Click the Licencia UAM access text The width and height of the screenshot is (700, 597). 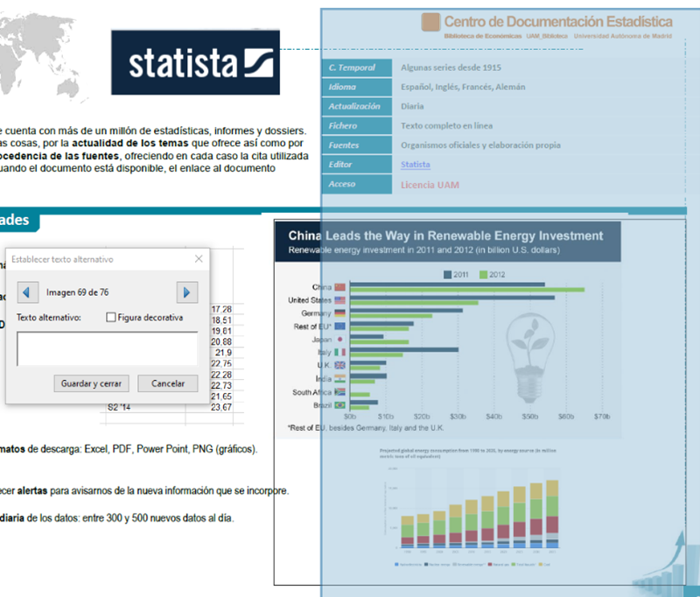coord(430,185)
